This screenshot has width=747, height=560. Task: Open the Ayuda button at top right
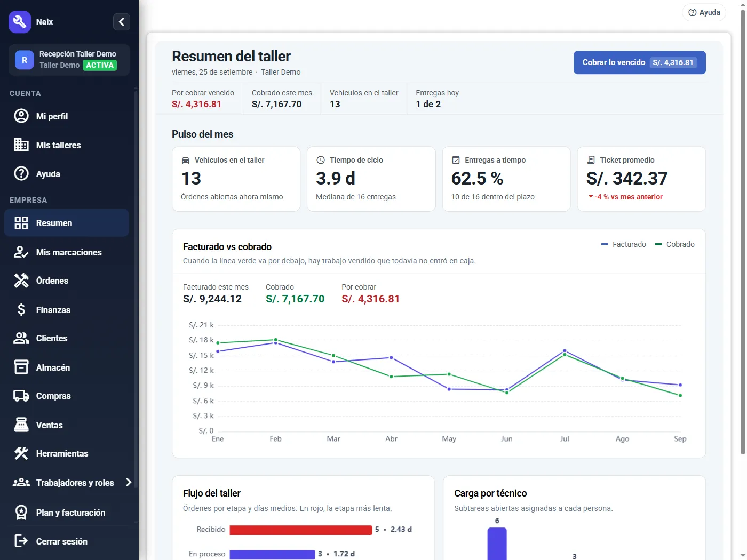coord(704,12)
